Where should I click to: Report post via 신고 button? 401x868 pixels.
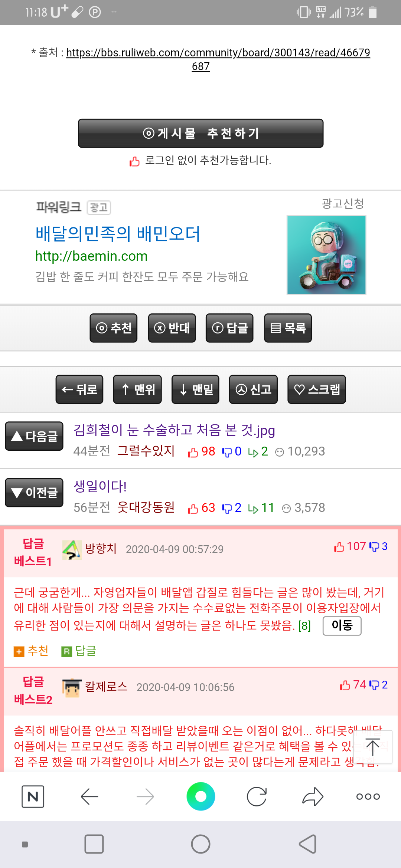(253, 389)
